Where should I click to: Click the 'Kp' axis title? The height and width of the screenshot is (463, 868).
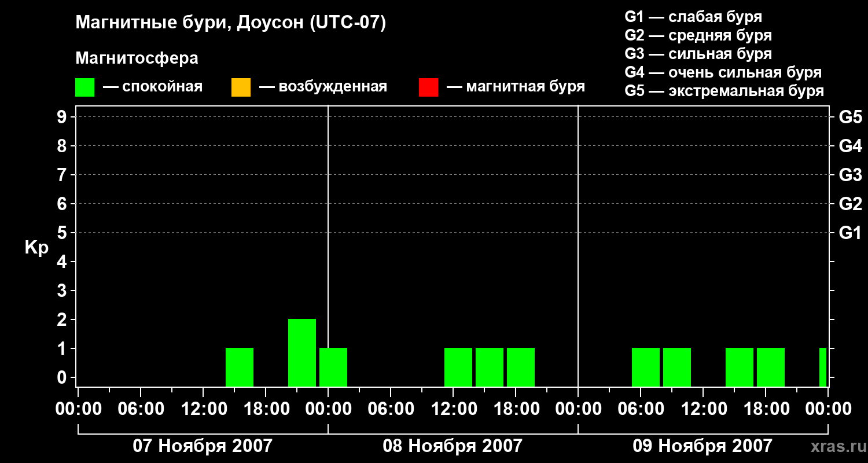click(x=36, y=248)
